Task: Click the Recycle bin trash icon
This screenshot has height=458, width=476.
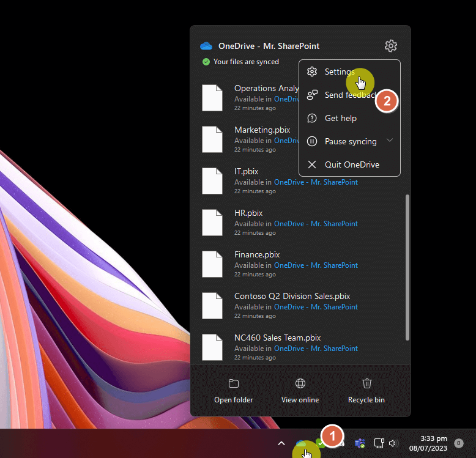Action: coord(366,383)
